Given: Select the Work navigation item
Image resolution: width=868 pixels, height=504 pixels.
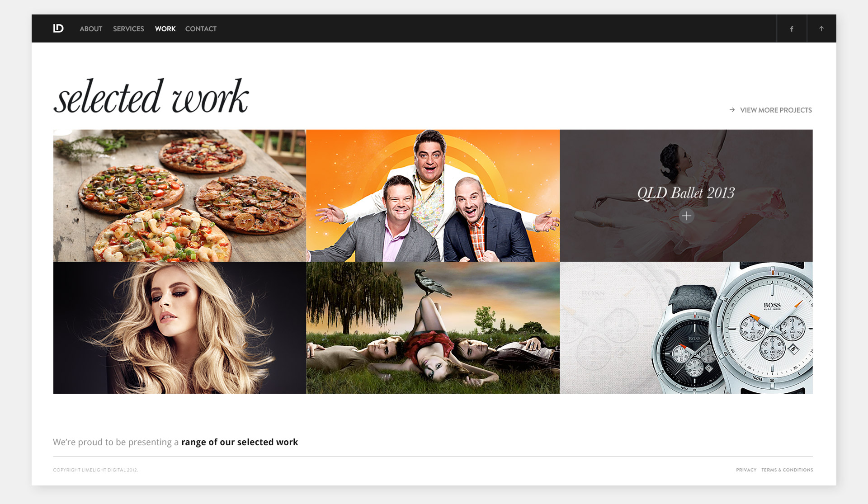Looking at the screenshot, I should (165, 29).
